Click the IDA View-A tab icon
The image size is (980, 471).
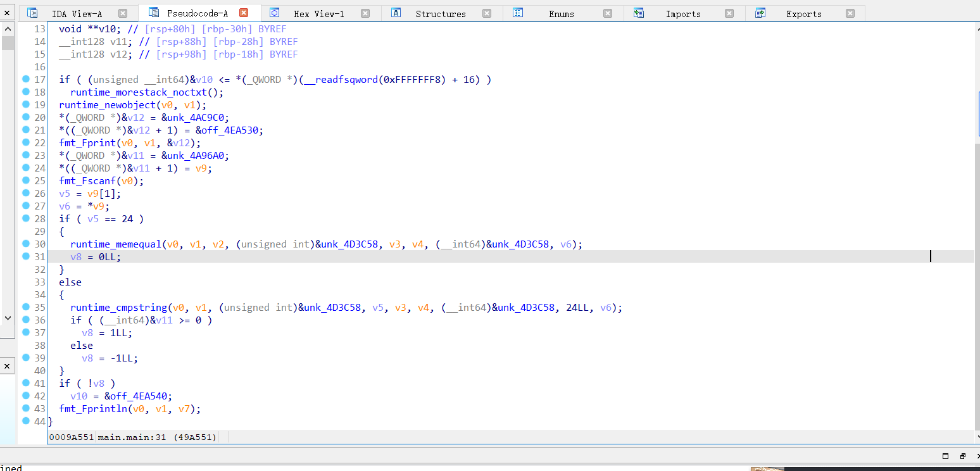[32, 13]
